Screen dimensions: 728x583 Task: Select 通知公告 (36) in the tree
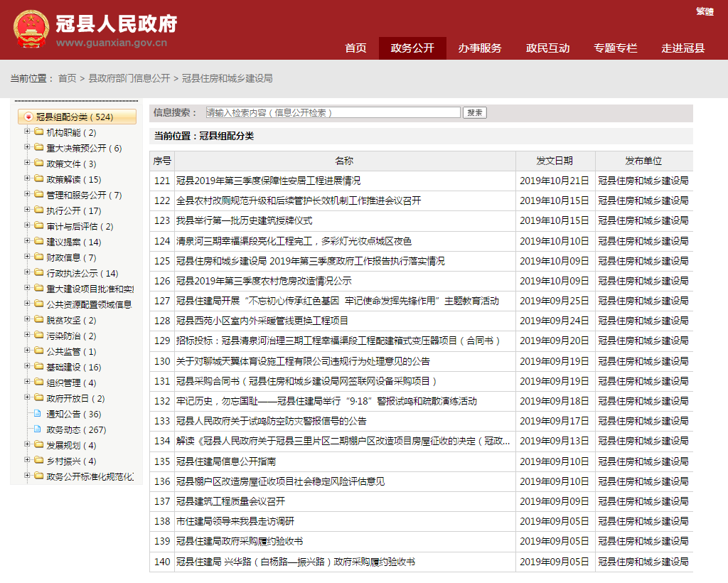tap(74, 414)
